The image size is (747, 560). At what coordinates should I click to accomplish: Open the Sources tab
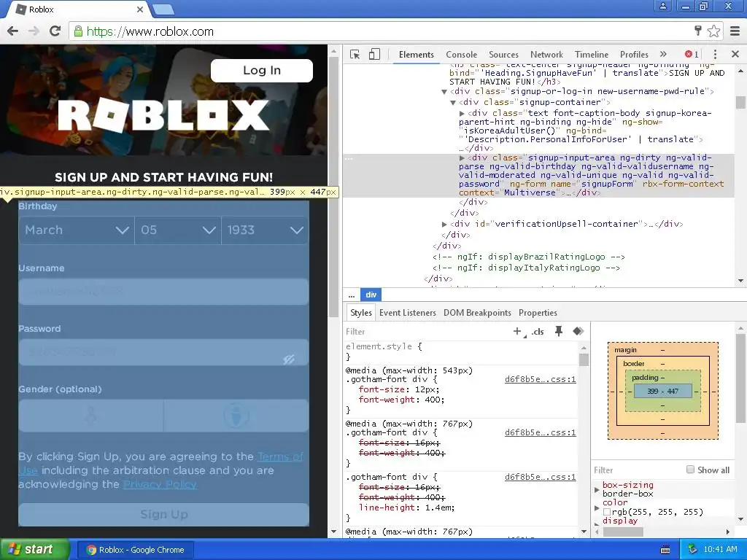click(x=503, y=54)
